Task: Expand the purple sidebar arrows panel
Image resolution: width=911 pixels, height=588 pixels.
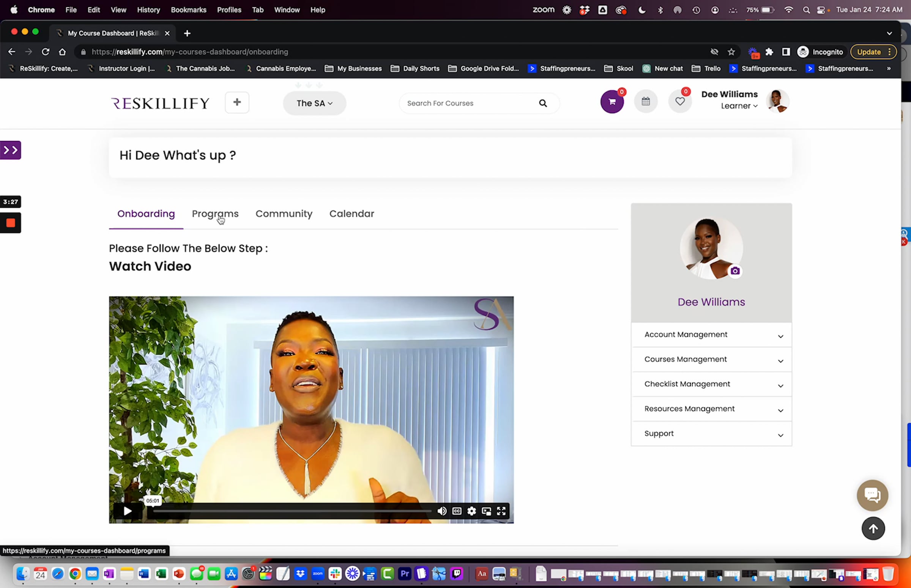Action: 10,150
